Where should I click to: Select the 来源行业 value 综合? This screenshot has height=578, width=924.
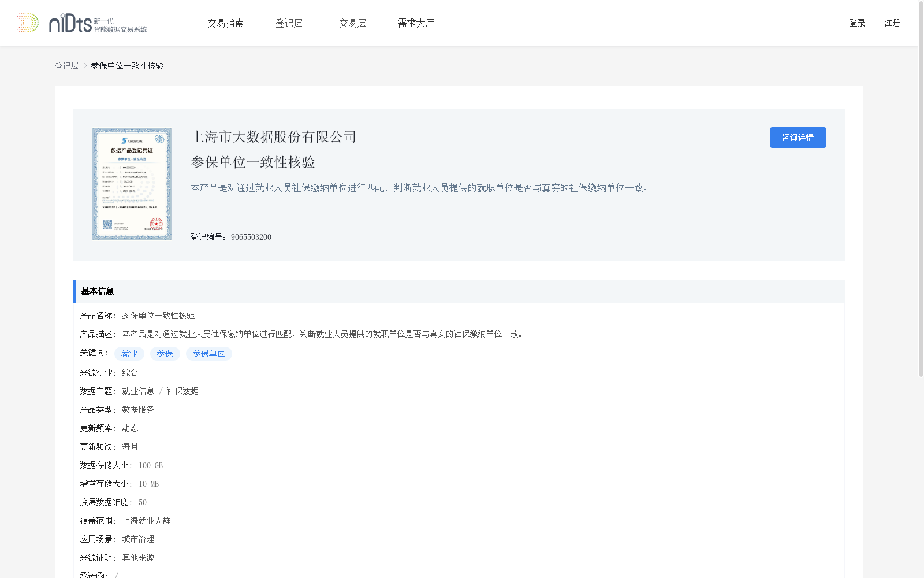coord(130,373)
